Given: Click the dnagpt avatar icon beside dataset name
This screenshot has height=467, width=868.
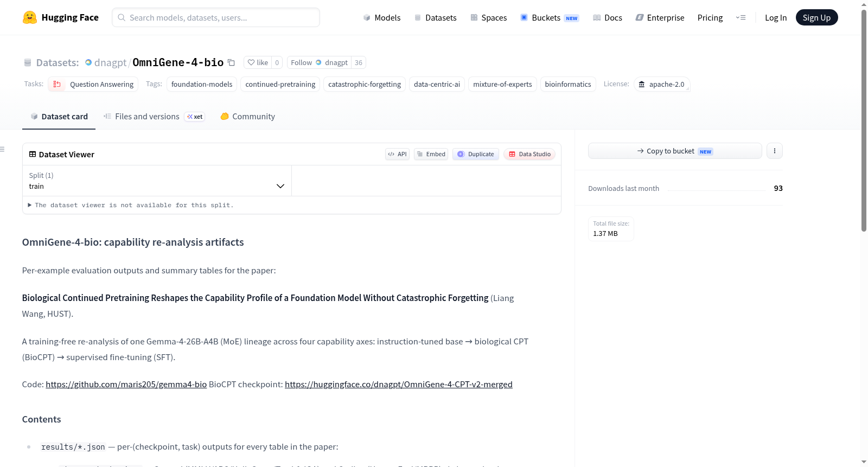Looking at the screenshot, I should pos(88,62).
